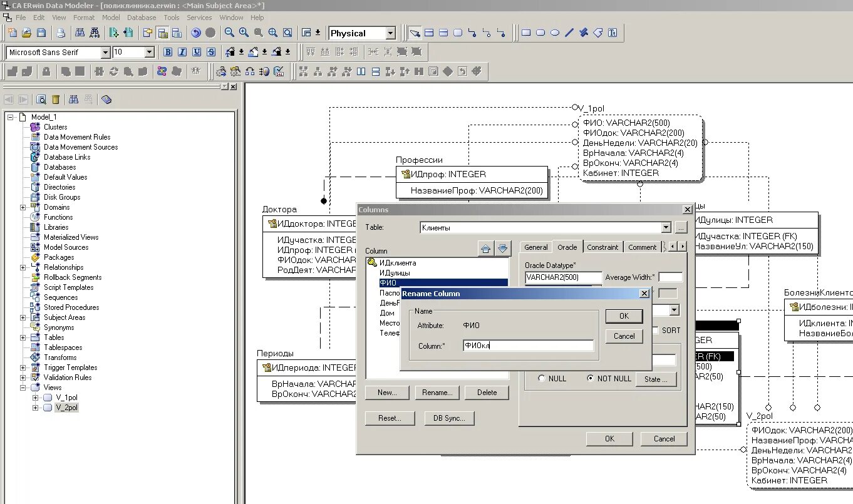The image size is (853, 504).
Task: Expand the Domains tree node
Action: [23, 207]
